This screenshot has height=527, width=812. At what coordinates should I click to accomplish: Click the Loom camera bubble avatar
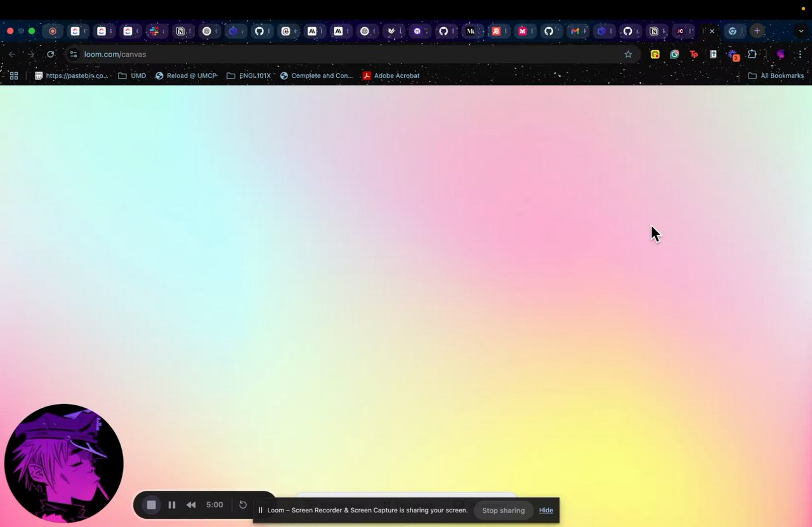coord(63,464)
